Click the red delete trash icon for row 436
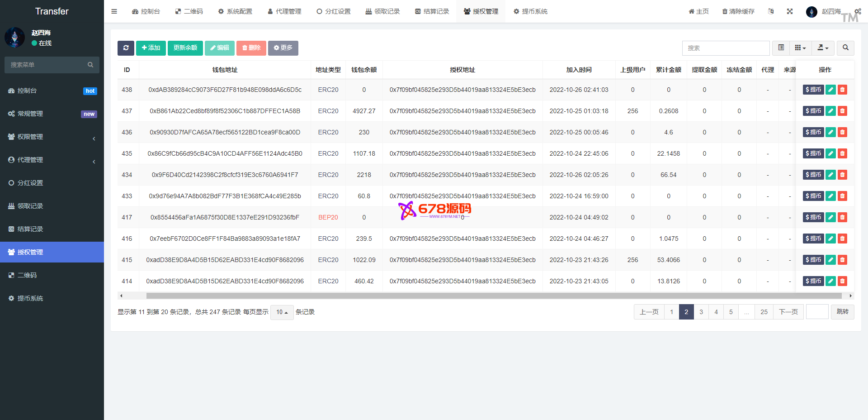 tap(842, 132)
